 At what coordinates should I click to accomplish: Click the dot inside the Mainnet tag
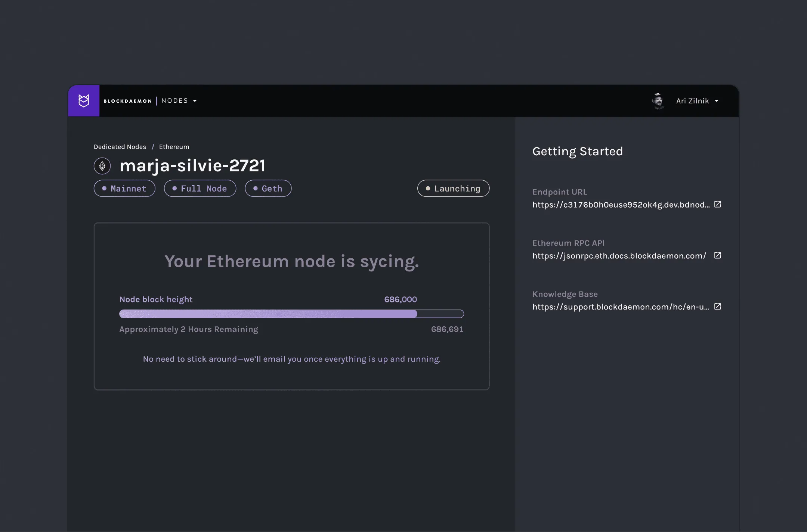pyautogui.click(x=105, y=189)
